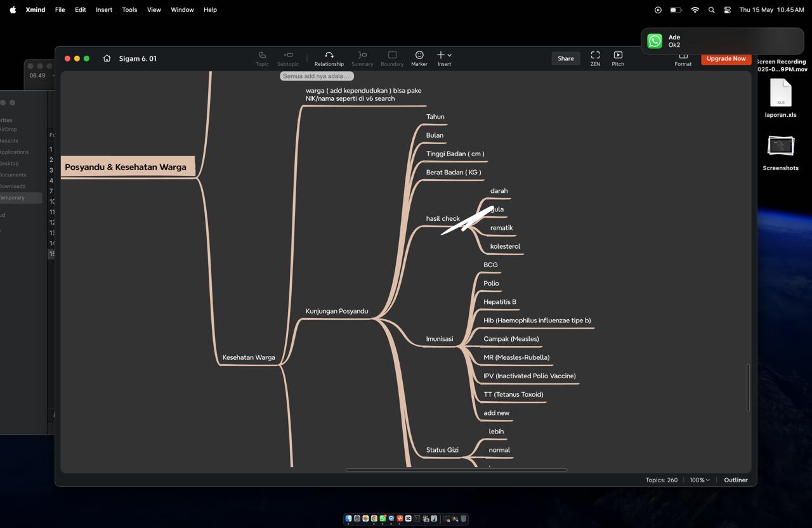The width and height of the screenshot is (812, 528).
Task: Open macOS Control Center
Action: click(x=727, y=10)
